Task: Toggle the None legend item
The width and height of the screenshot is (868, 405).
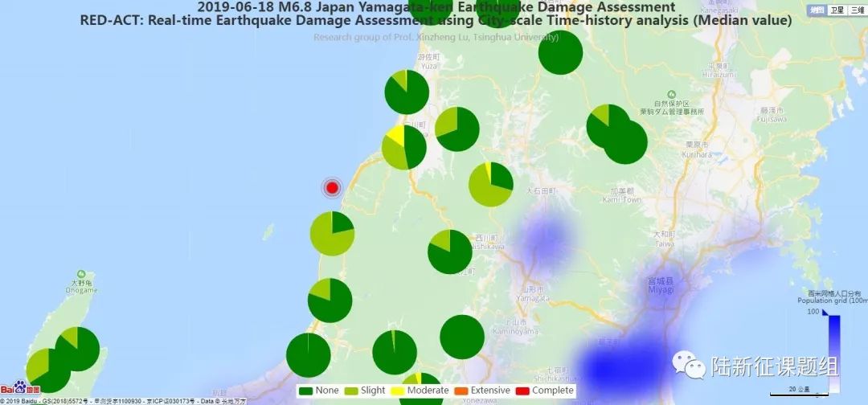Action: (318, 391)
